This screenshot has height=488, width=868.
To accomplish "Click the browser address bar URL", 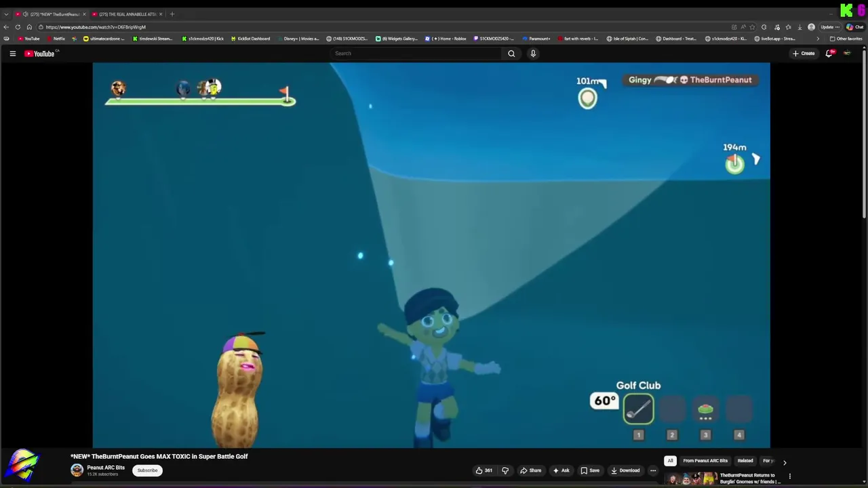I will (x=96, y=27).
